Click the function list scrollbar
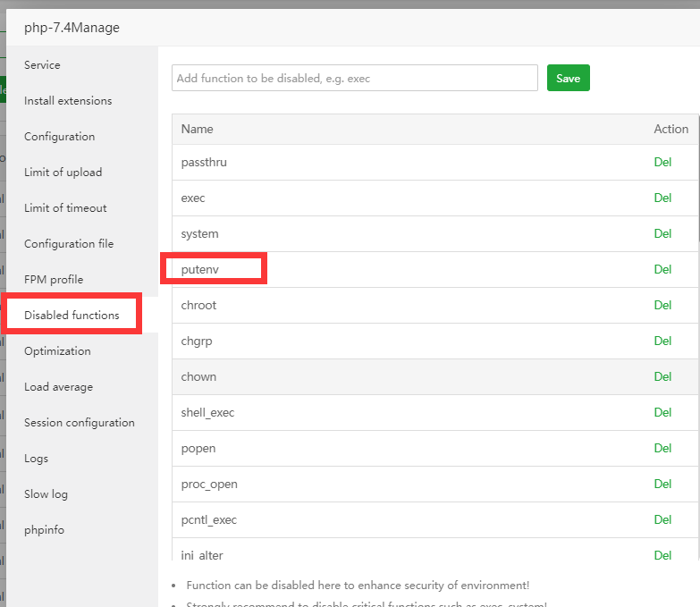The height and width of the screenshot is (607, 700). tap(697, 179)
